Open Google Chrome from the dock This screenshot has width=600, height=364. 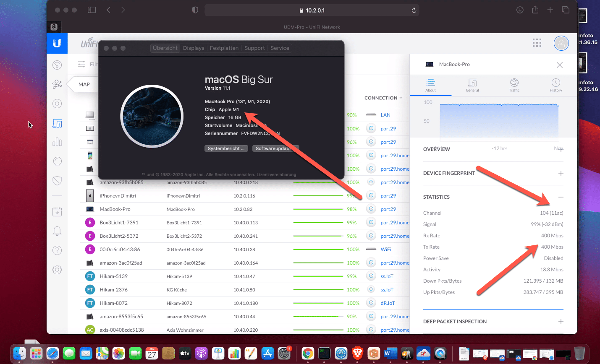tap(308, 354)
